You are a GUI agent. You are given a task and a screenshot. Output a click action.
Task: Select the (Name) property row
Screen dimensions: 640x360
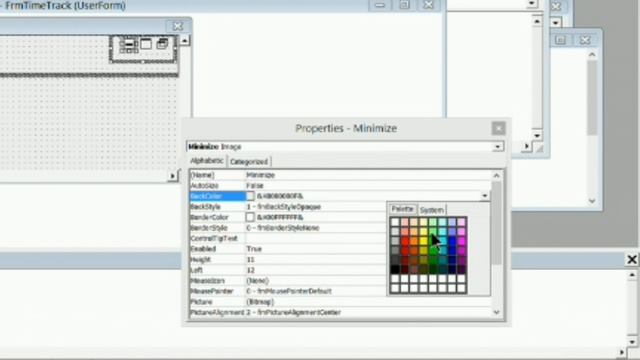[340, 175]
